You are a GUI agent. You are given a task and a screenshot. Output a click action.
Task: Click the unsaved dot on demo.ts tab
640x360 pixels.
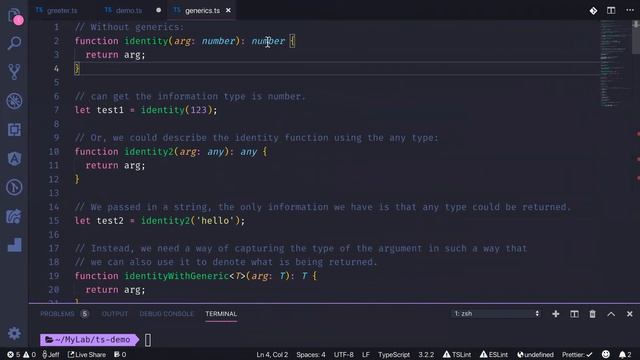(158, 10)
